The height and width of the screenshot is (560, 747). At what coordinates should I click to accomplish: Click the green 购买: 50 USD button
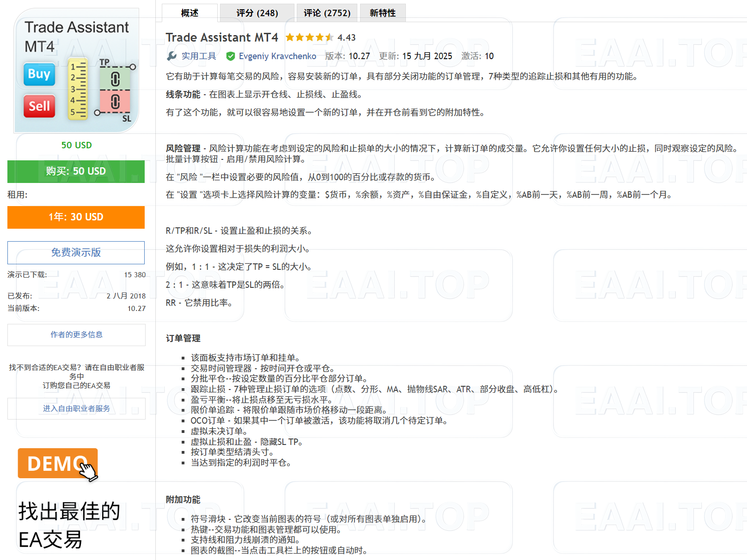tap(76, 171)
